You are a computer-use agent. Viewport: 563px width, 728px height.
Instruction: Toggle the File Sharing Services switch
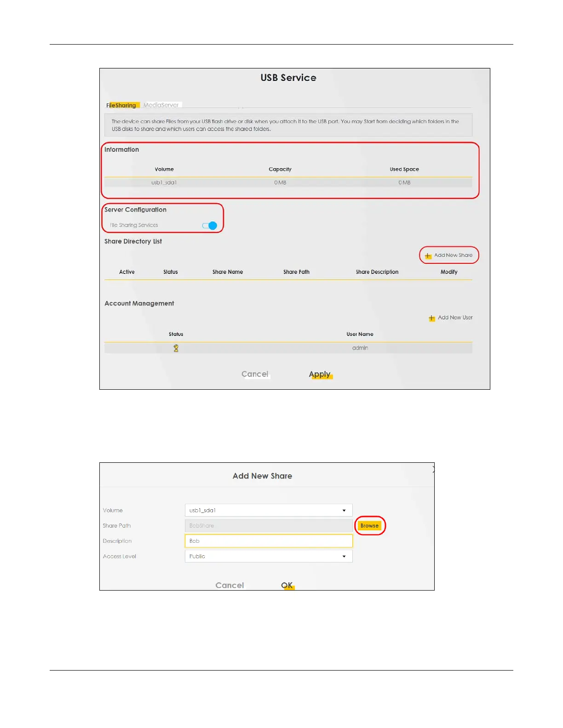[x=210, y=226]
